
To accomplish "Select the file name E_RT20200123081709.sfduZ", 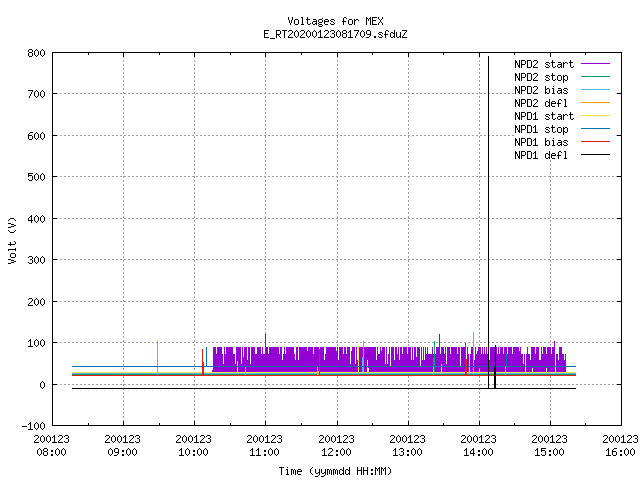I will [335, 34].
